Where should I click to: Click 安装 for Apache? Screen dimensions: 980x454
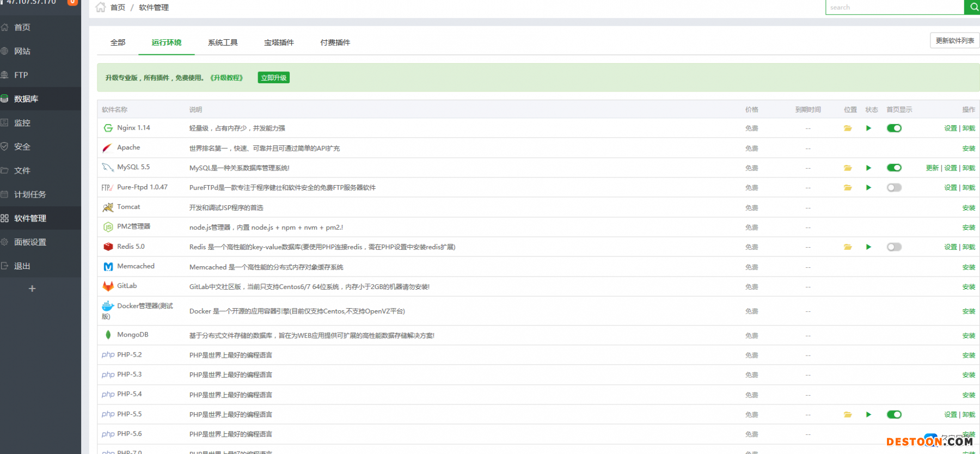pyautogui.click(x=969, y=149)
